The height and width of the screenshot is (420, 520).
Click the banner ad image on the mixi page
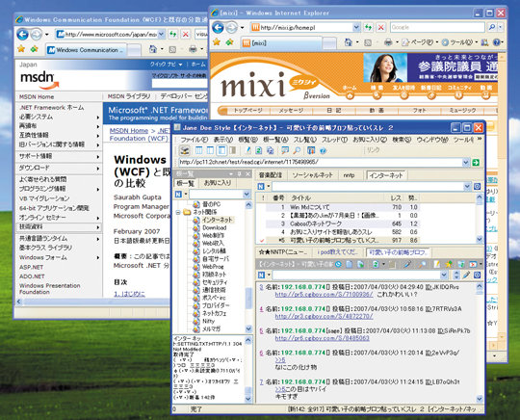coord(430,67)
